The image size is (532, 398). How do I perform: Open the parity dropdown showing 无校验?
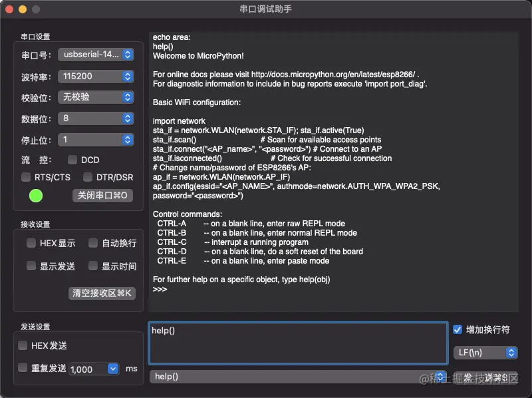pyautogui.click(x=96, y=97)
